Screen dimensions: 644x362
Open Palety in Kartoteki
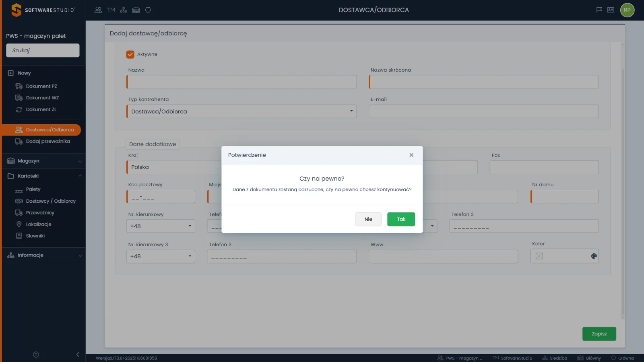coord(33,189)
